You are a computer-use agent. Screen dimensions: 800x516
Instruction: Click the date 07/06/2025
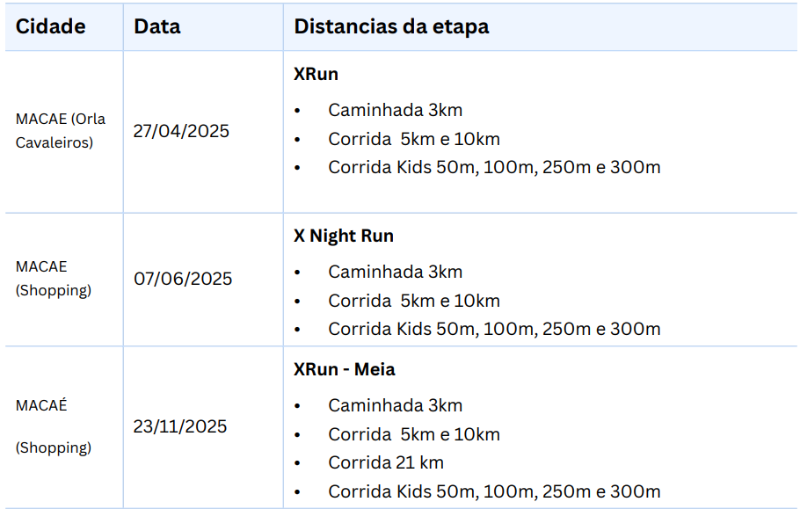point(183,279)
